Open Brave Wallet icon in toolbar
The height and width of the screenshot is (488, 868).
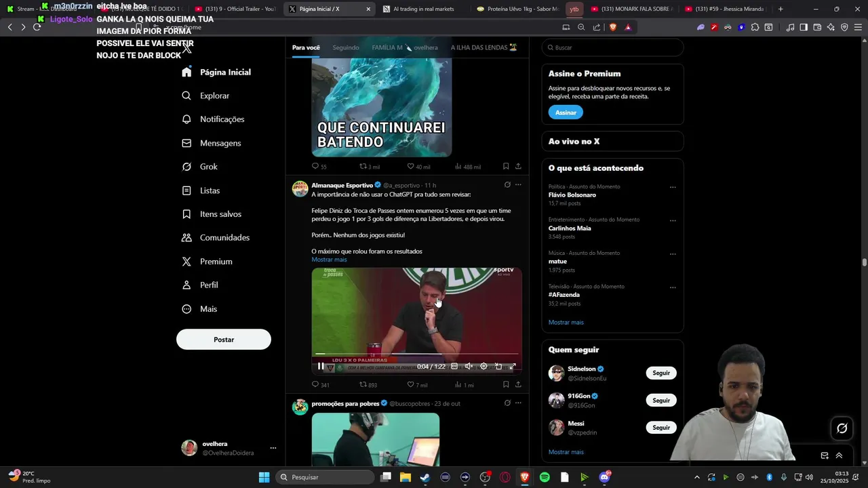817,27
